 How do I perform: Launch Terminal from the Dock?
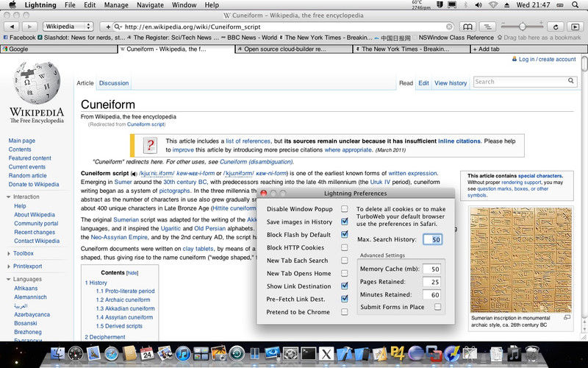(x=309, y=354)
